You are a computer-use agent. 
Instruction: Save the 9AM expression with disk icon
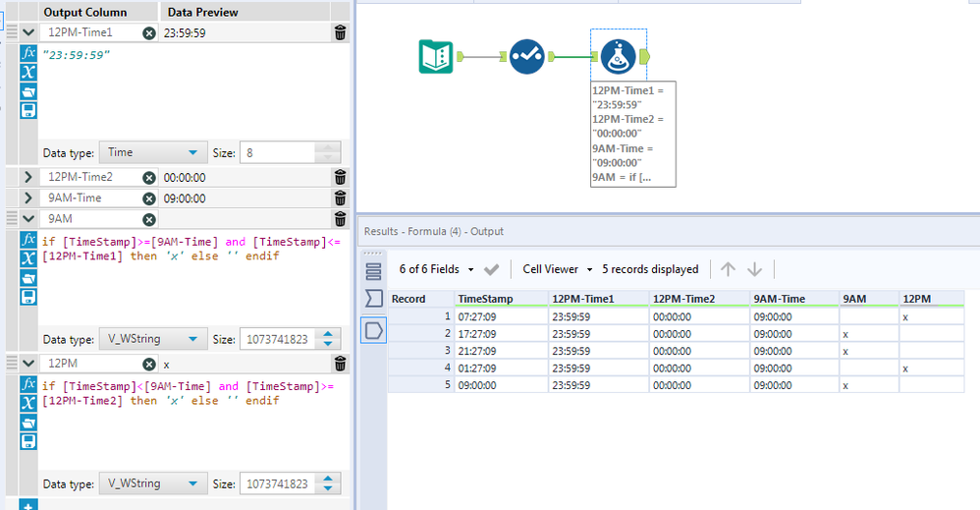[28, 296]
